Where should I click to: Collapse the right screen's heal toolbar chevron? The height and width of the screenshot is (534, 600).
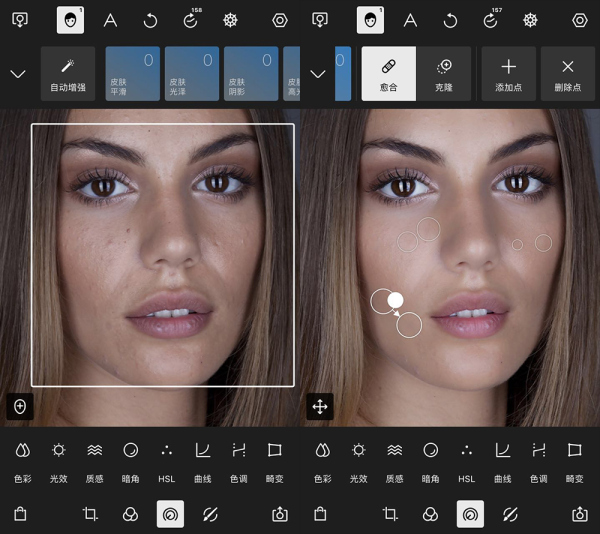point(318,74)
